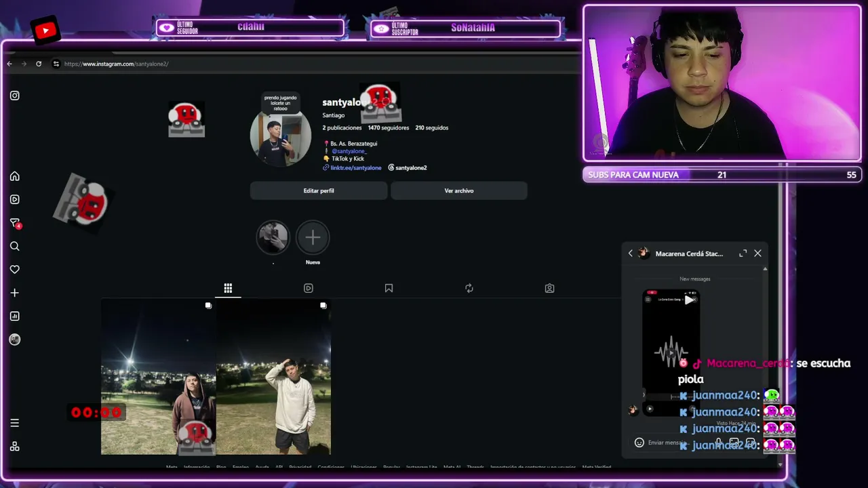Click the streamer webcam feed
This screenshot has height=488, width=868.
click(722, 83)
